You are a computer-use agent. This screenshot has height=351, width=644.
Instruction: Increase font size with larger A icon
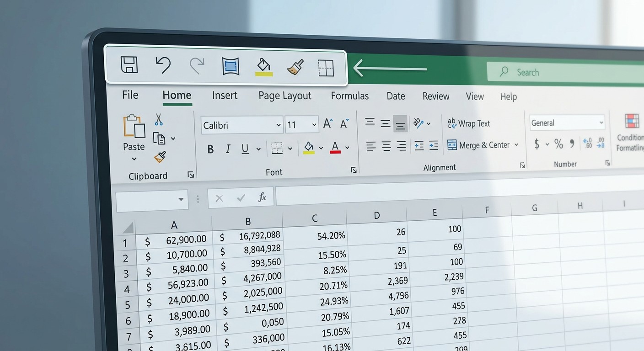(327, 123)
